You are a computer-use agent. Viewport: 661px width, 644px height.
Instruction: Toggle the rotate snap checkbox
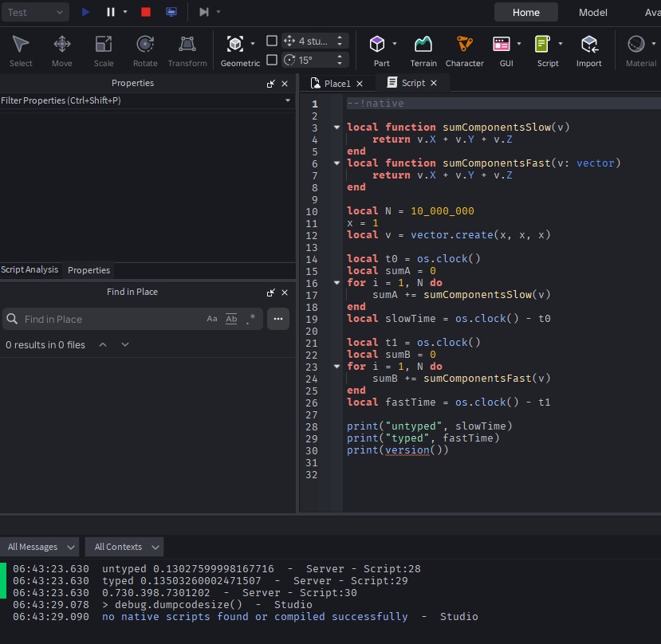[272, 60]
